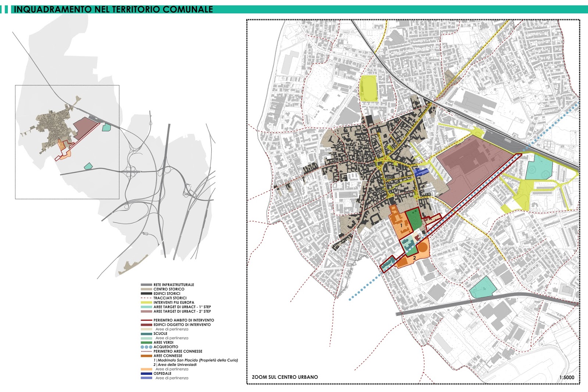The height and width of the screenshot is (392, 588).
Task: Click the gray RETE INFRASTRUTTURALE legend swatch
Action: click(146, 285)
